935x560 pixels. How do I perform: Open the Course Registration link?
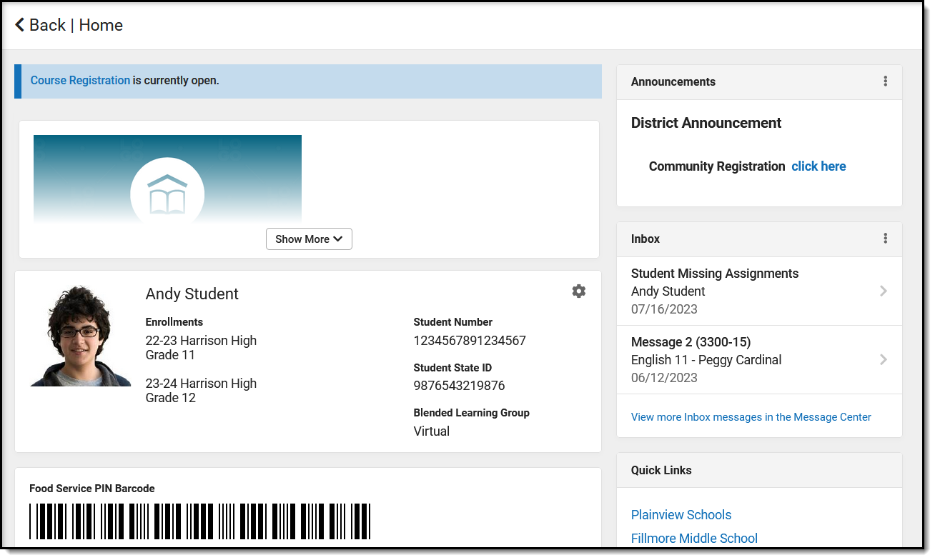[80, 81]
